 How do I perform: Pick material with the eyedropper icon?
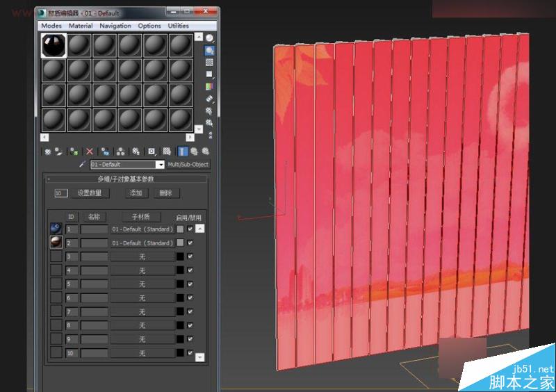[82, 164]
